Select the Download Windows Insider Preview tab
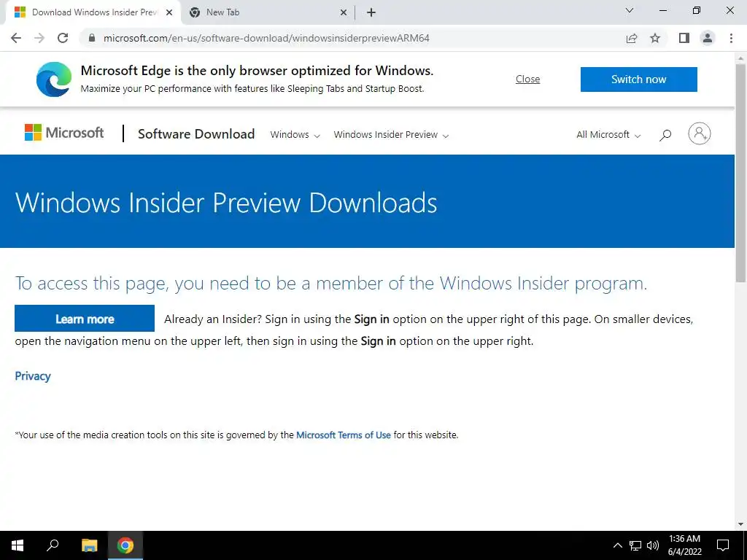 pyautogui.click(x=93, y=13)
